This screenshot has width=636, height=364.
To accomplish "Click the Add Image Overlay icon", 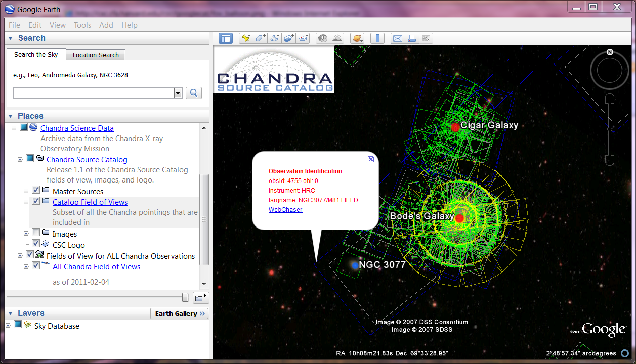I will click(289, 38).
